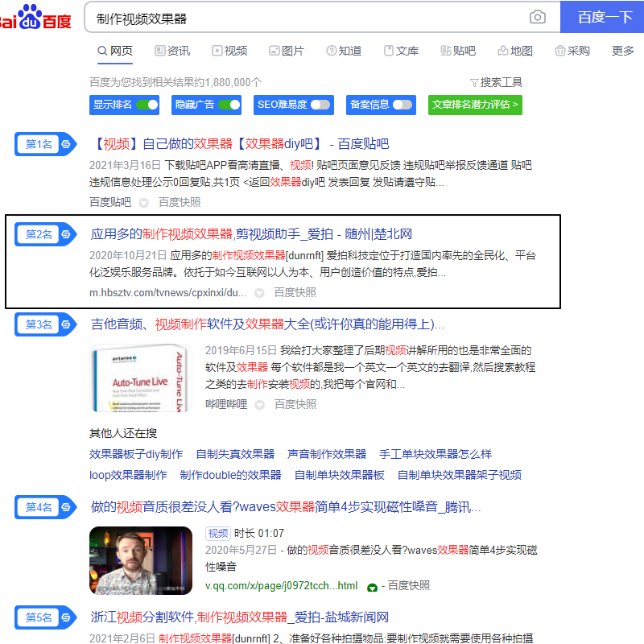Search related query 声音制作效果器
Viewport: 644px width, 644px height.
pos(327,454)
